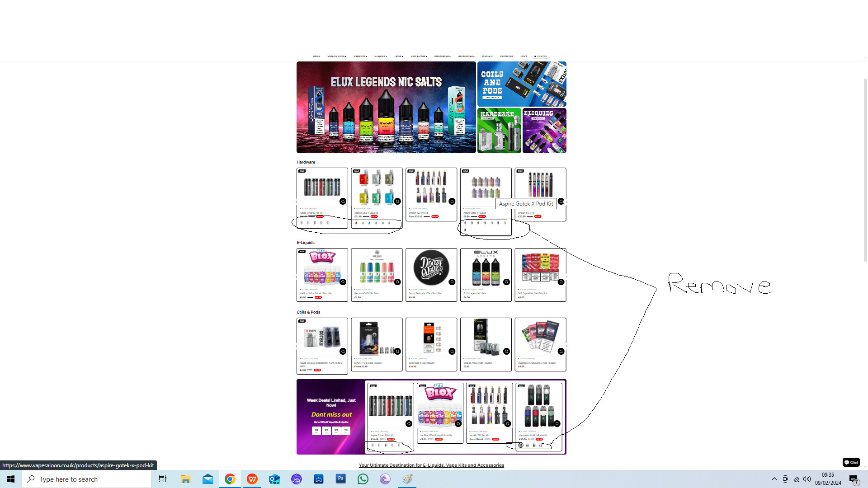This screenshot has width=868, height=488.
Task: Open quick view for ELUX Legend Nic Salts
Action: pos(506,282)
